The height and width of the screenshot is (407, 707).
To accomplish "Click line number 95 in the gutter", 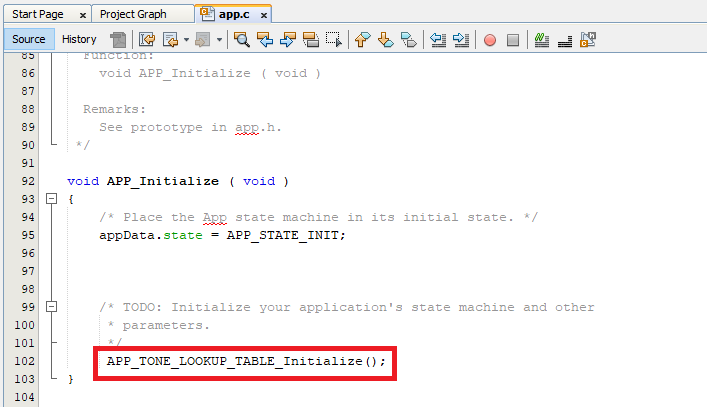I will coord(28,235).
